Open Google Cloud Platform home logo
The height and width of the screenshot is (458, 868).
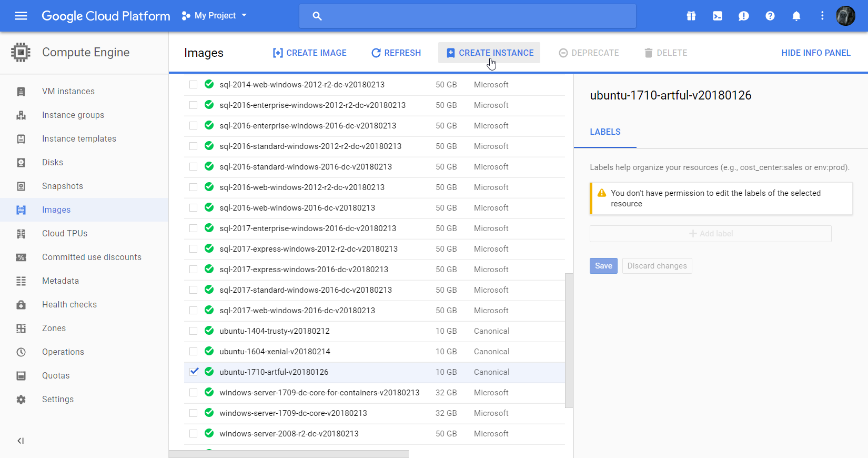pos(106,16)
